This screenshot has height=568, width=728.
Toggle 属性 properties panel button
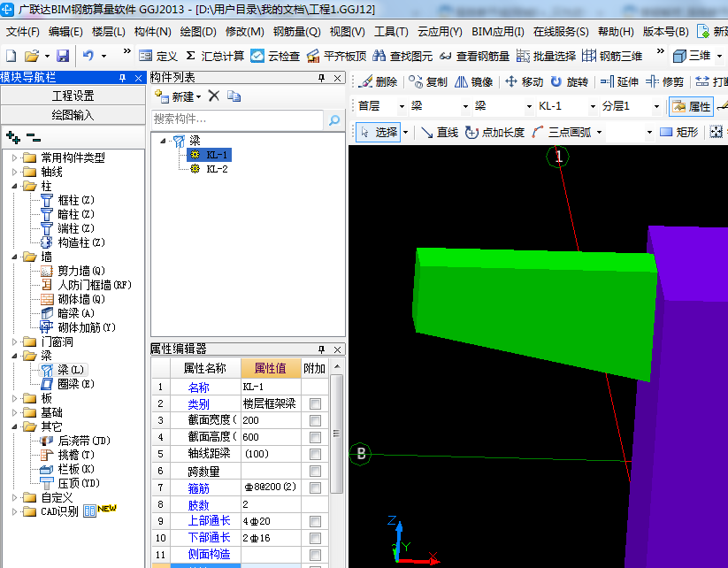pyautogui.click(x=691, y=106)
